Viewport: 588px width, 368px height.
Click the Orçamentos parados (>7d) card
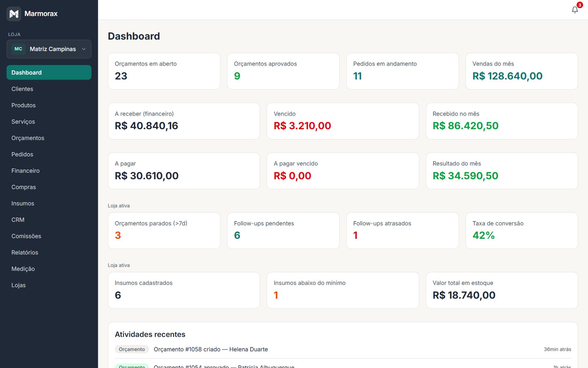(164, 230)
